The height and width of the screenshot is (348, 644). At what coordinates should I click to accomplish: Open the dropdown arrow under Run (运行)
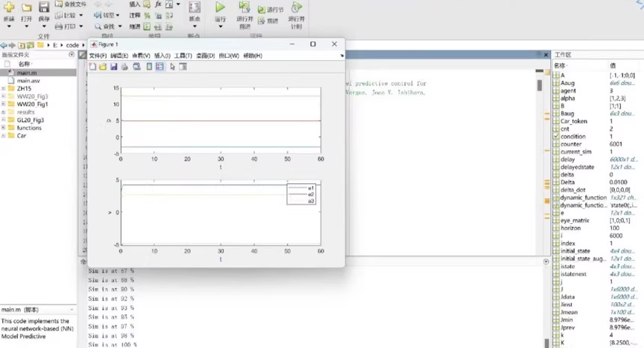click(220, 27)
